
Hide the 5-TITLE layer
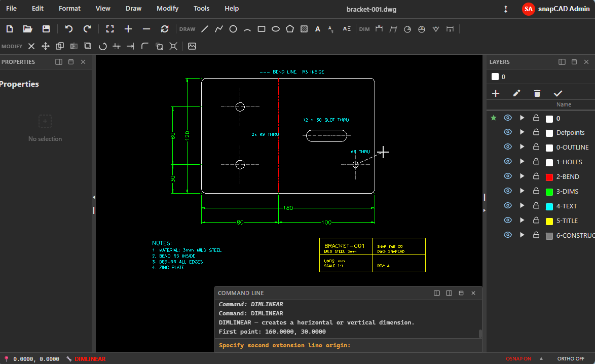tap(508, 221)
